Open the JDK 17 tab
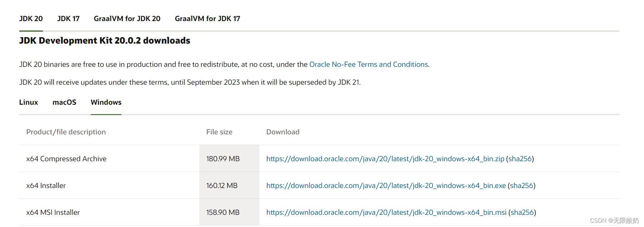Image resolution: width=644 pixels, height=227 pixels. point(68,19)
